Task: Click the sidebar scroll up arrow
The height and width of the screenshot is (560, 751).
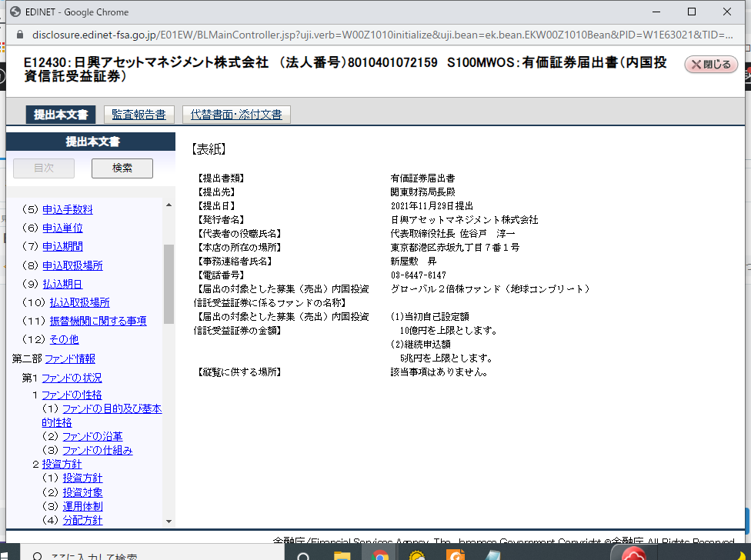Action: point(169,205)
